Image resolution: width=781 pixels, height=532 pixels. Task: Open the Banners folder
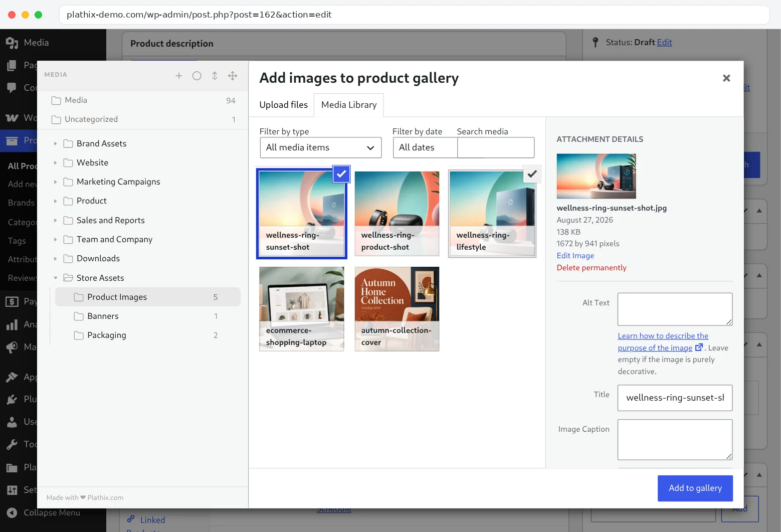[x=148, y=316]
